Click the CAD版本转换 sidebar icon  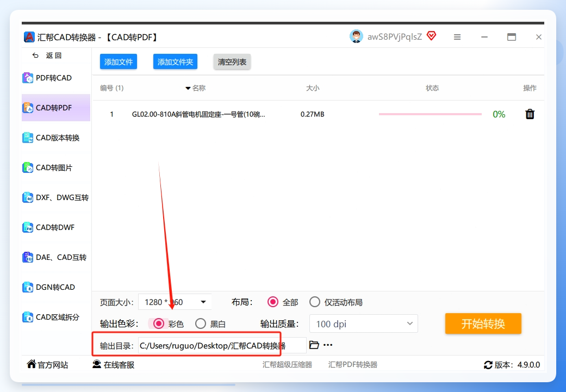(x=28, y=138)
